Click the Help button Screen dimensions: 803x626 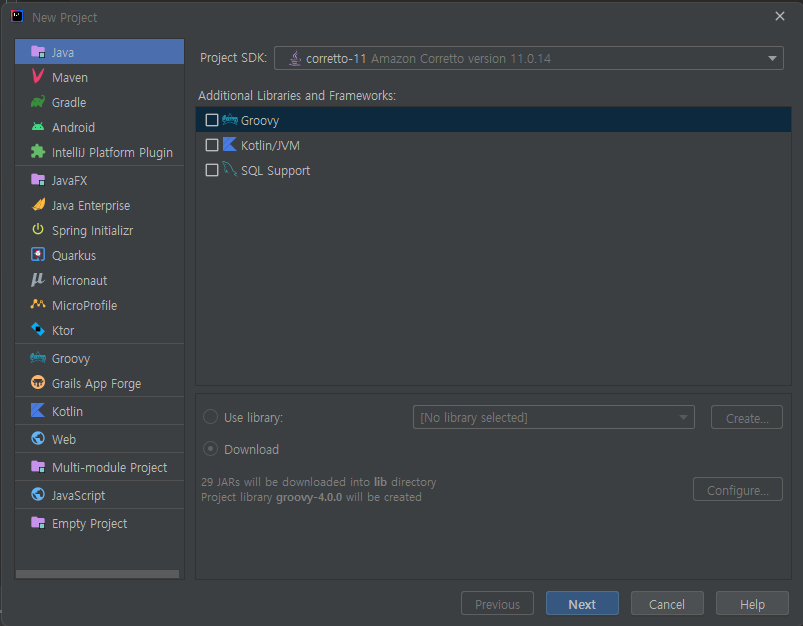(752, 603)
